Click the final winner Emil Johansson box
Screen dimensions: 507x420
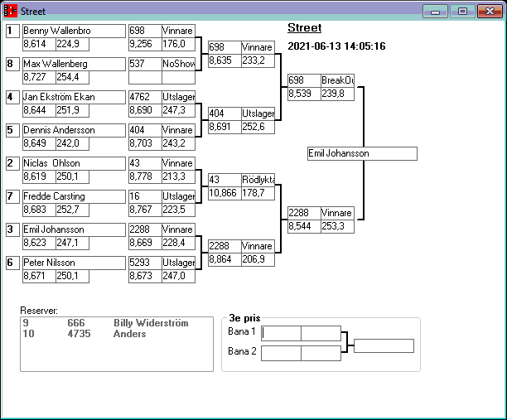361,153
